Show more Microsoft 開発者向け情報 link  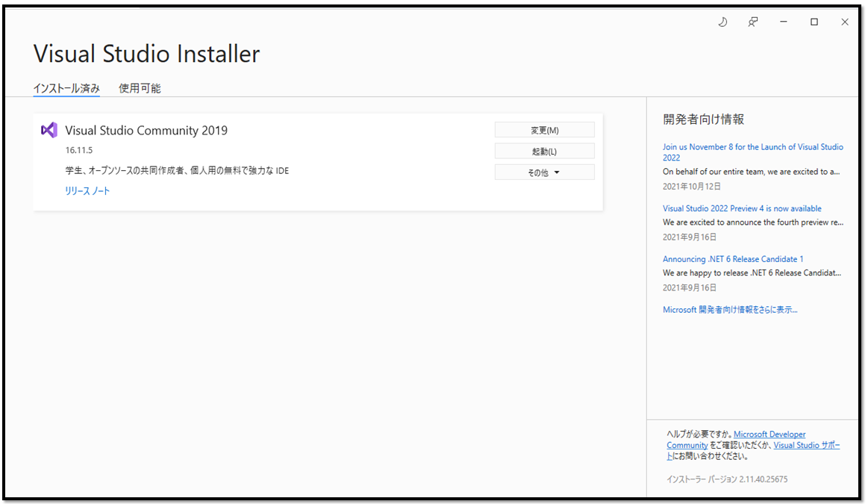730,310
